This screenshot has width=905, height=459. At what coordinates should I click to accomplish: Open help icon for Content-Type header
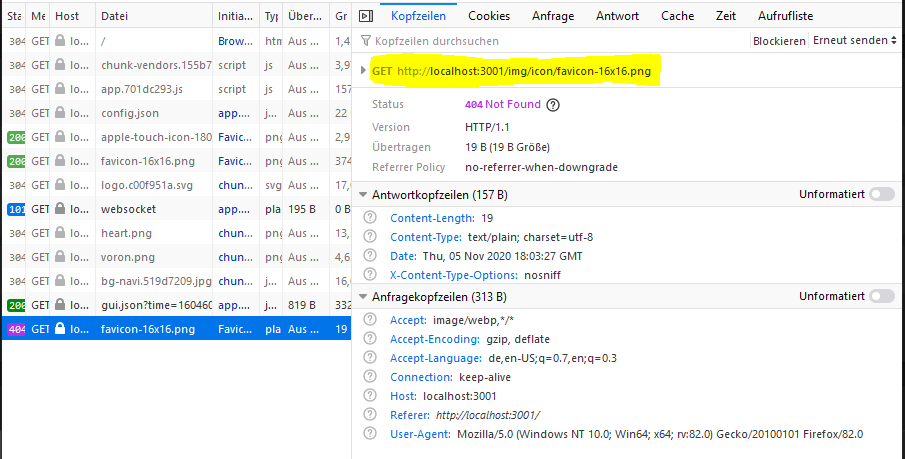[370, 237]
